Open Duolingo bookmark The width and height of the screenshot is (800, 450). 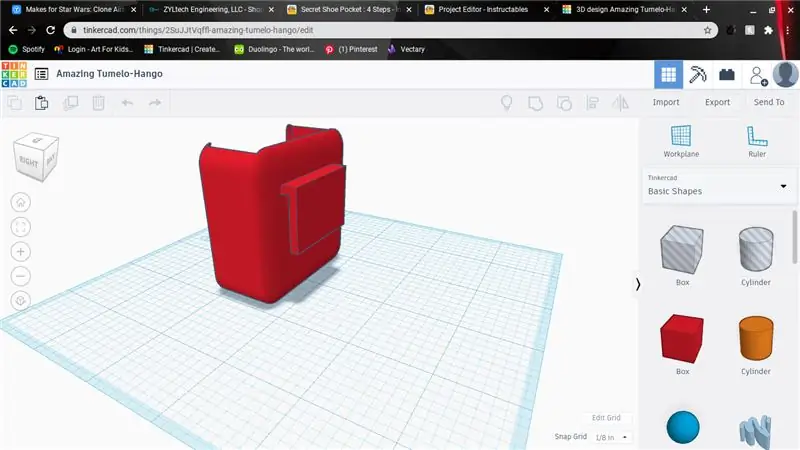(x=274, y=49)
